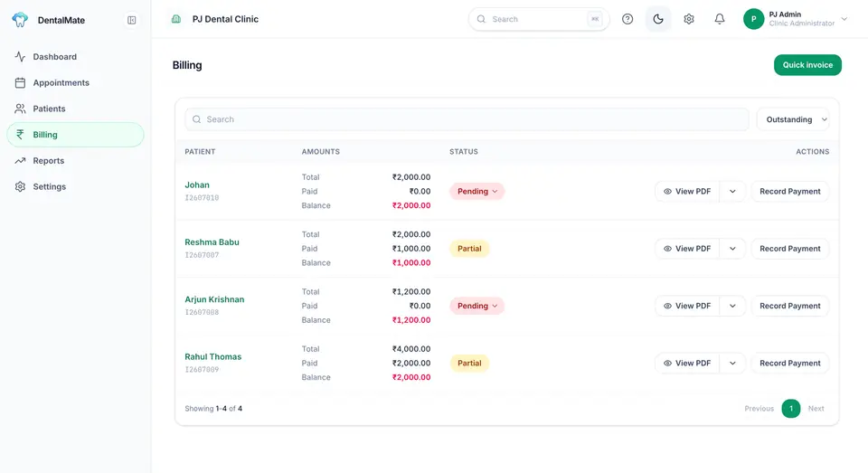Open Rahul Thomas's patient link
This screenshot has width=868, height=473.
tap(213, 356)
